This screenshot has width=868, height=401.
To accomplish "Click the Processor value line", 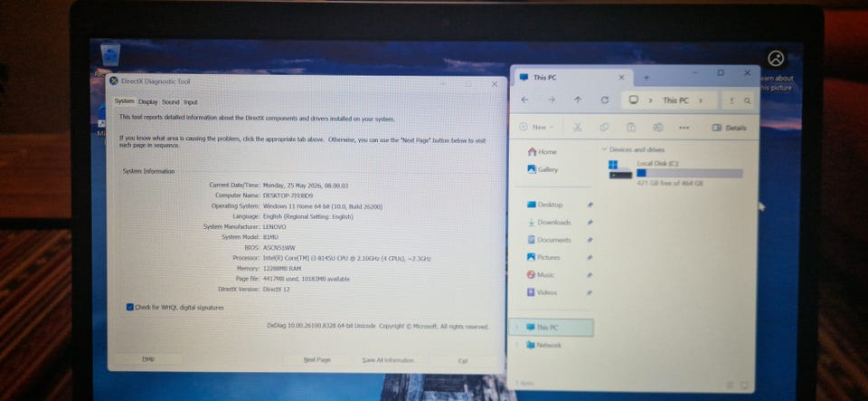I will pos(347,258).
